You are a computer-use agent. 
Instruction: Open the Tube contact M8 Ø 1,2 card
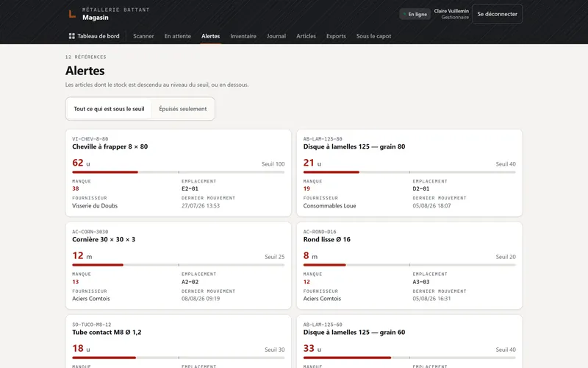click(178, 342)
